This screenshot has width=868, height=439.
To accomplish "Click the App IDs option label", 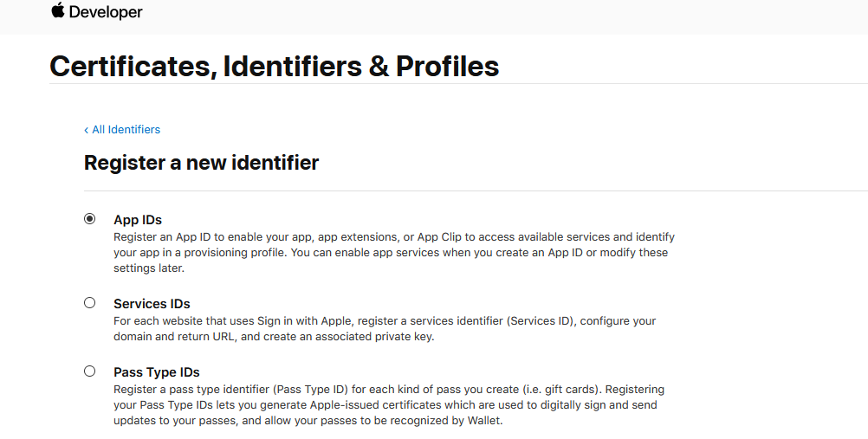I will click(138, 220).
